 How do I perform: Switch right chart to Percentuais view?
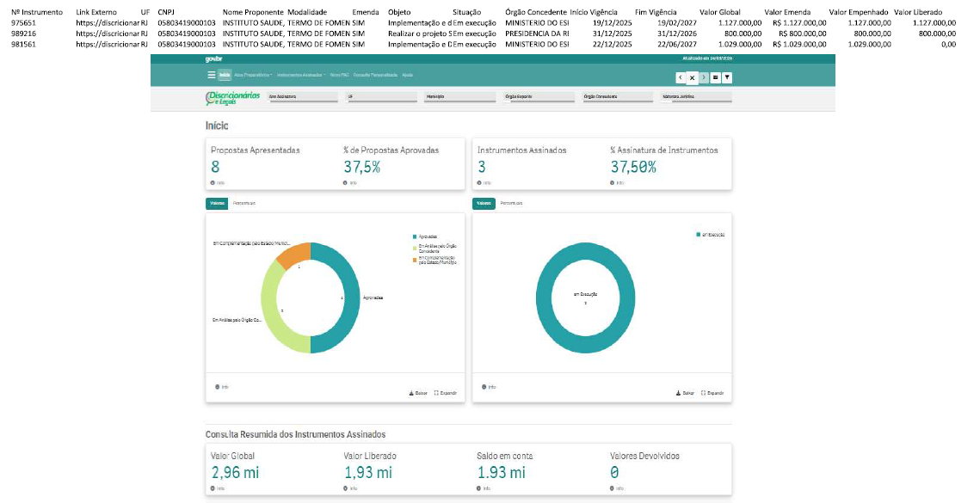511,203
